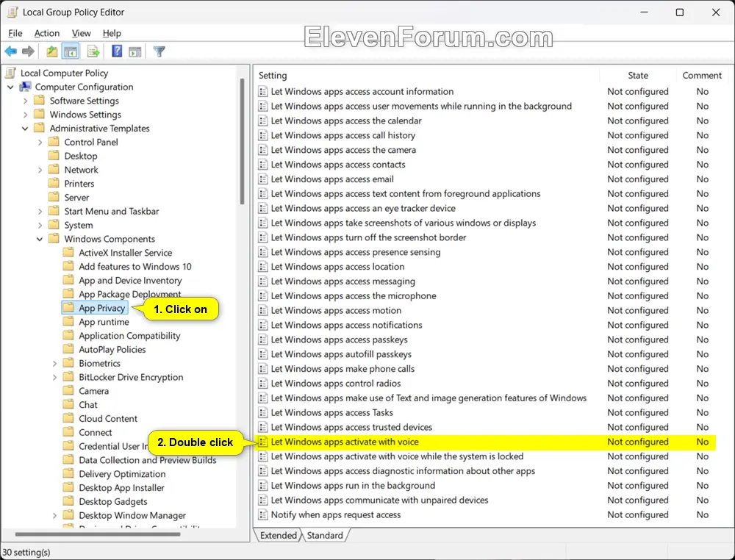Select 'Let Windows apps access contacts' setting
The width and height of the screenshot is (735, 560).
point(338,165)
